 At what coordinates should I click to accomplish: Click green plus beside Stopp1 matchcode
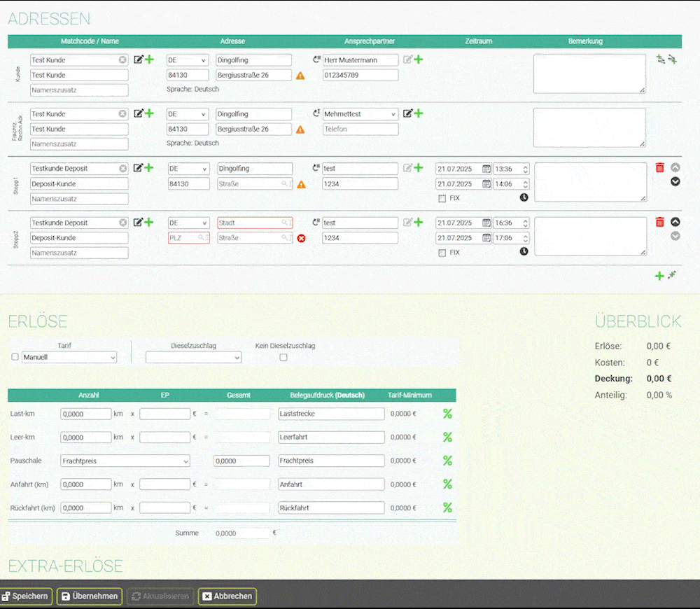(x=149, y=168)
